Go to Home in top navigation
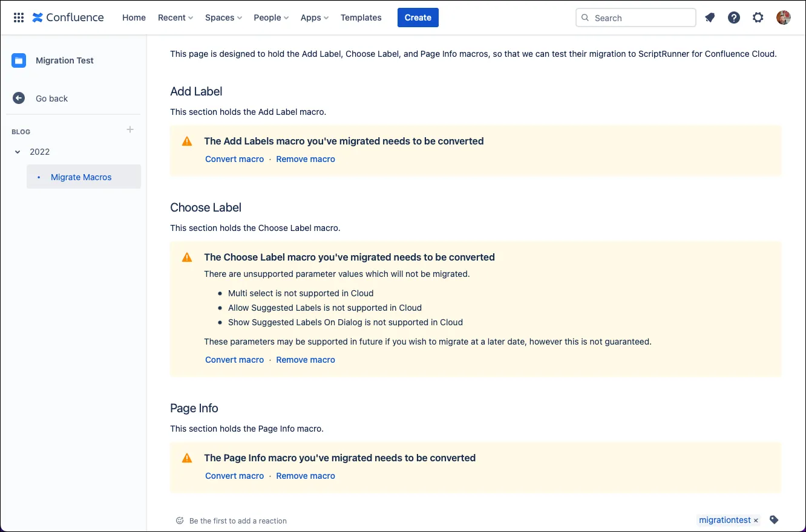 (134, 18)
